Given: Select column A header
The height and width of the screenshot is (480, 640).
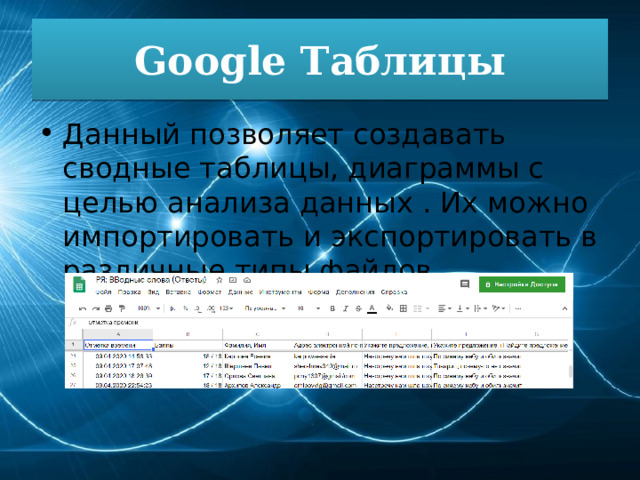Looking at the screenshot, I should pos(118,334).
